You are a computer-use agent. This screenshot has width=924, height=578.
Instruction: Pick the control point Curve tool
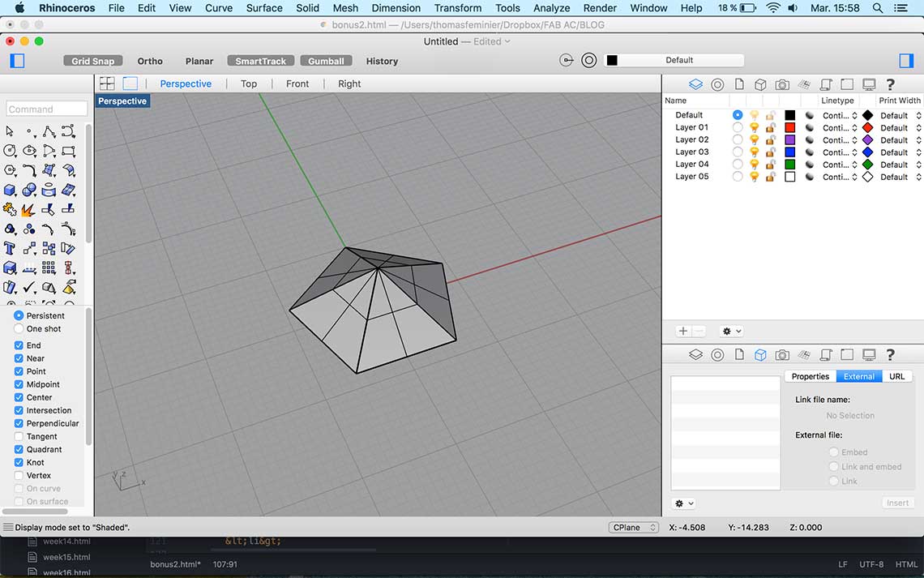click(68, 131)
